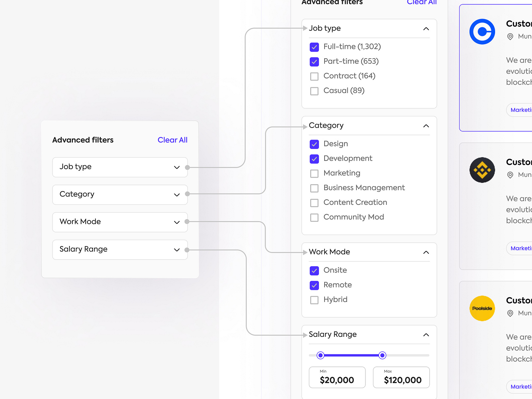Image resolution: width=532 pixels, height=399 pixels.
Task: Click the Advanced filters heading in small card
Action: 83,140
